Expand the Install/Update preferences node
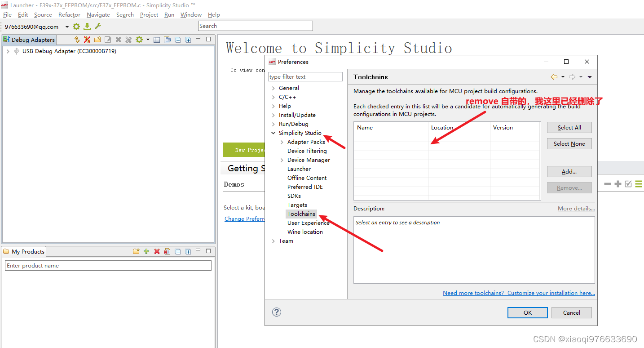This screenshot has width=644, height=348. click(273, 115)
